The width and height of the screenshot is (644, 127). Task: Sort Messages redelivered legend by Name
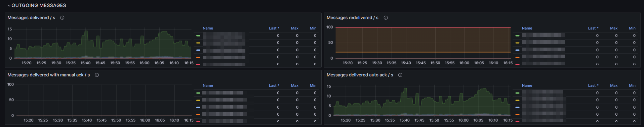527,28
